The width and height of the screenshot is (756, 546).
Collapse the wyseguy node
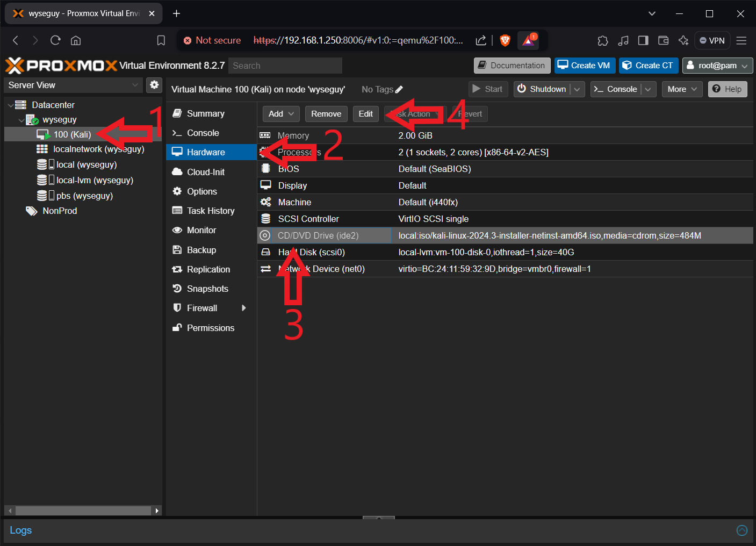(21, 120)
